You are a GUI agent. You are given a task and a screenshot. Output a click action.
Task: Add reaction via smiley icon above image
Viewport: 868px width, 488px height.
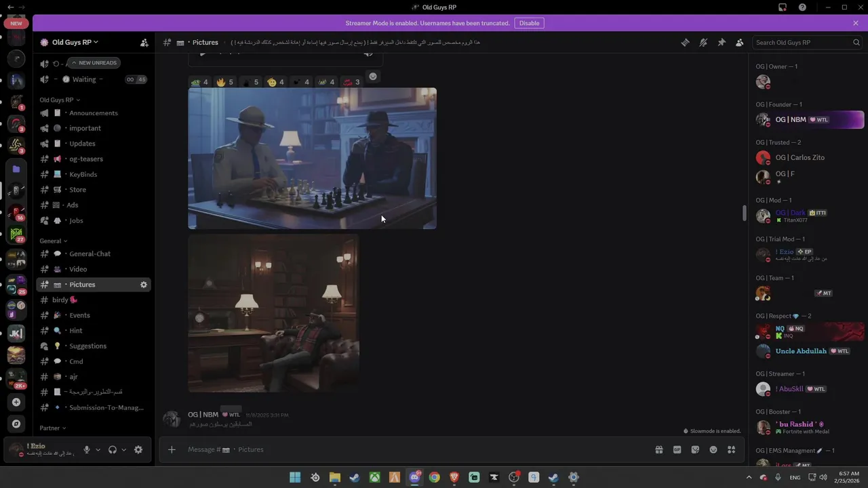coord(372,76)
